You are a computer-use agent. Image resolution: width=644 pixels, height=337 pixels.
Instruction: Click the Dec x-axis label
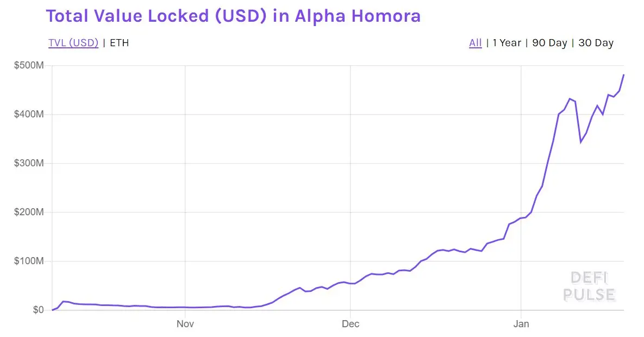click(x=351, y=324)
